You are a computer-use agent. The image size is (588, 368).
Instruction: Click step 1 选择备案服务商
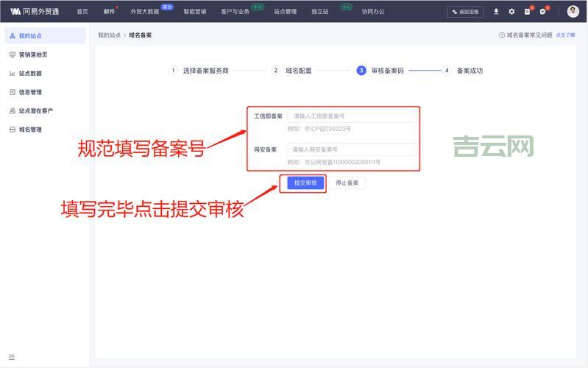click(x=199, y=71)
